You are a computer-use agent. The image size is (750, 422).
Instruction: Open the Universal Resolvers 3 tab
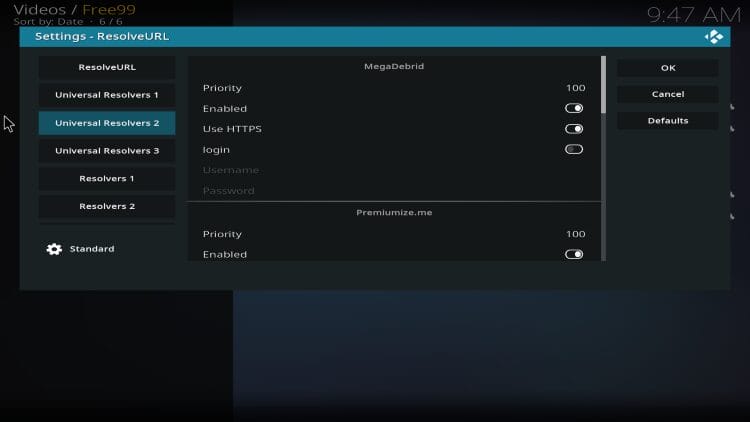(107, 151)
